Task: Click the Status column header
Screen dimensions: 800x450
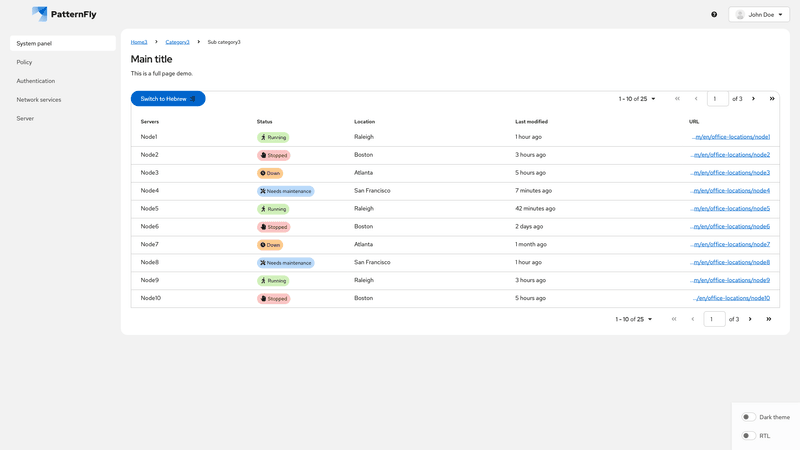Action: click(264, 121)
